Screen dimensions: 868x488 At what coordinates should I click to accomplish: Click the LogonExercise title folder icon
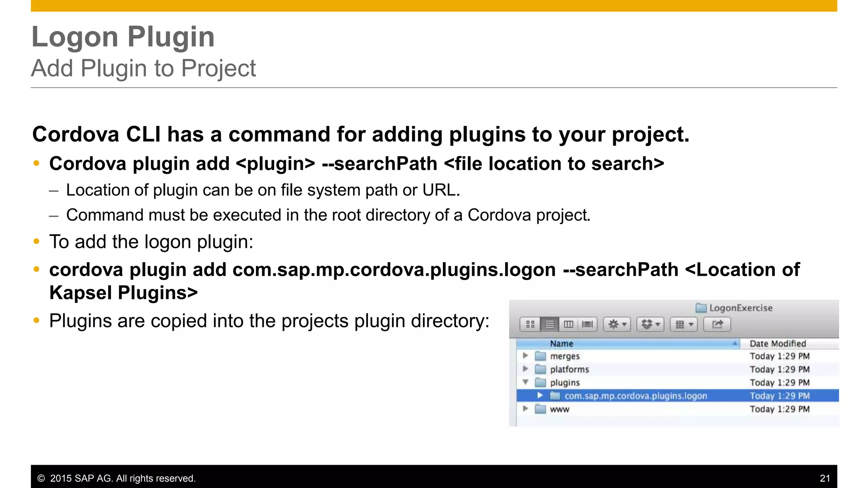(701, 308)
